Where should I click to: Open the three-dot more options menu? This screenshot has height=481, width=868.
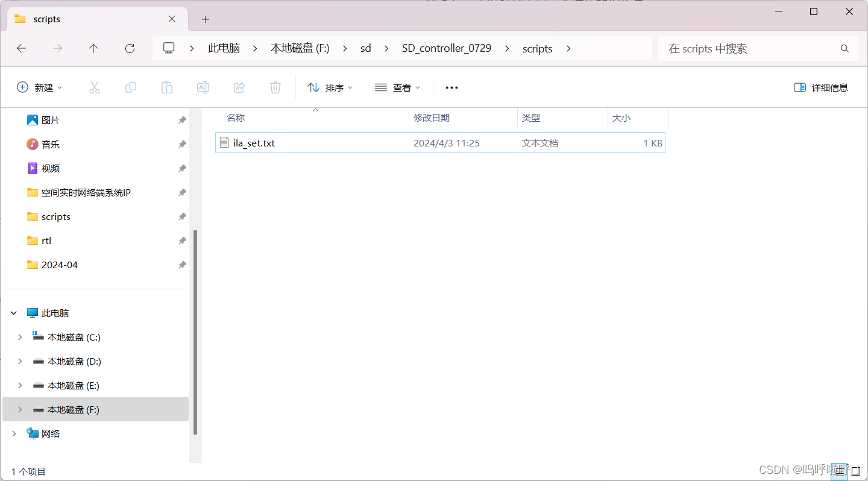point(451,87)
